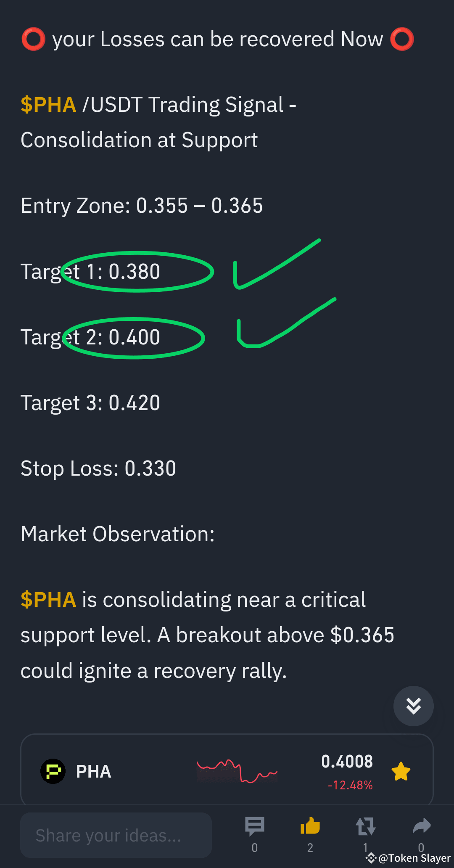Viewport: 454px width, 868px height.
Task: Like the post using the thumbs-up
Action: (310, 826)
